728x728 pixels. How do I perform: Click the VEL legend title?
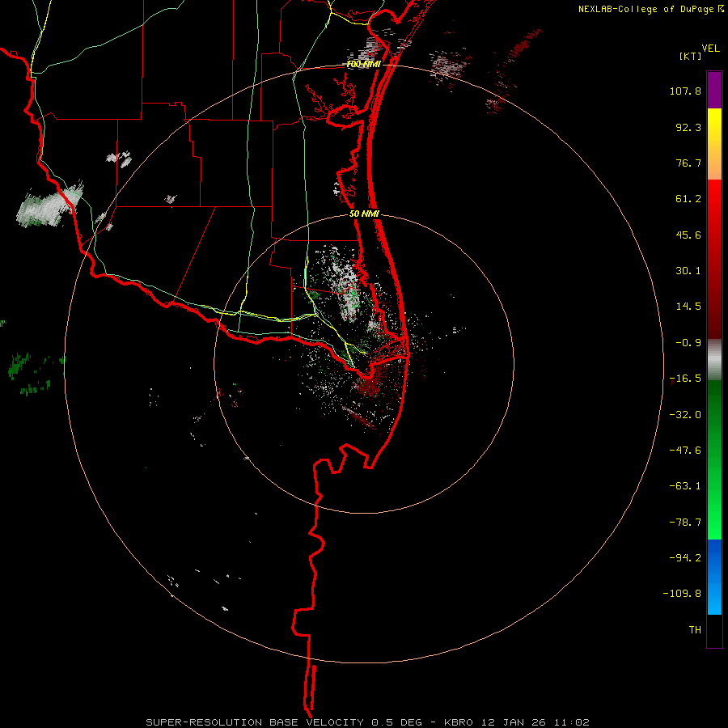pos(710,49)
